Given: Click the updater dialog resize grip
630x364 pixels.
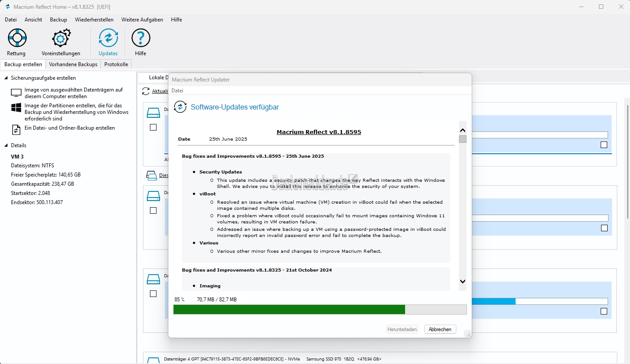Looking at the screenshot, I should coord(468,334).
